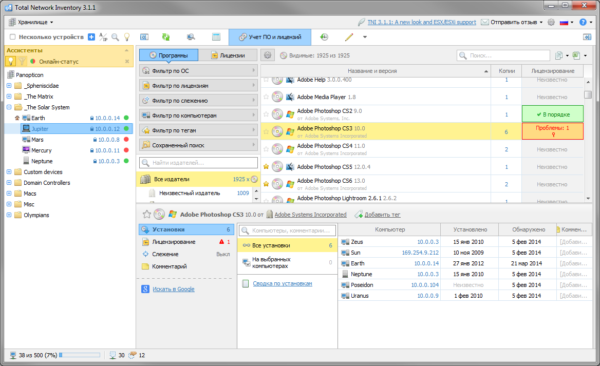The height and width of the screenshot is (366, 600).
Task: Click the Компьютеры, комментарии search field
Action: click(287, 230)
